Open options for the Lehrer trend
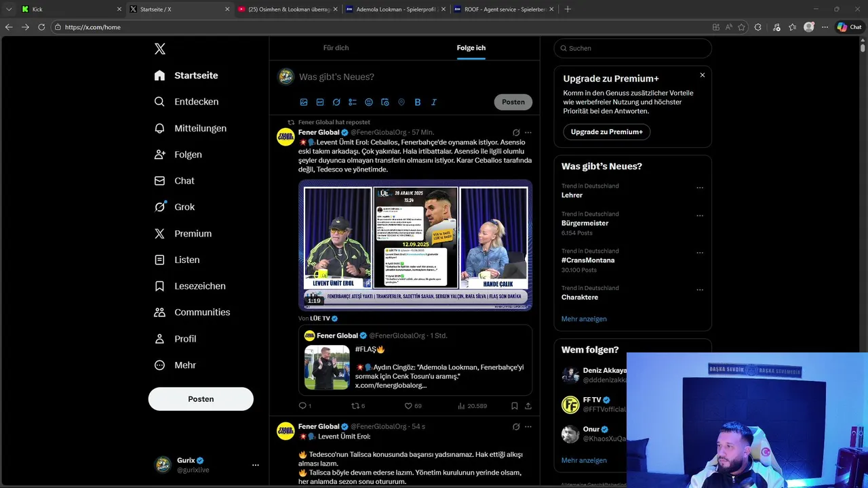Screen dimensions: 868x488 (700, 188)
